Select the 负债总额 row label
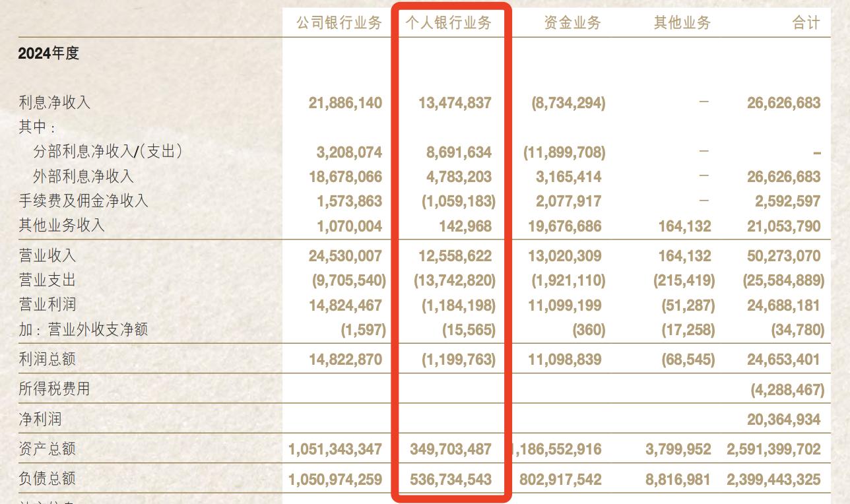Viewport: 850px width, 504px height. 48,479
